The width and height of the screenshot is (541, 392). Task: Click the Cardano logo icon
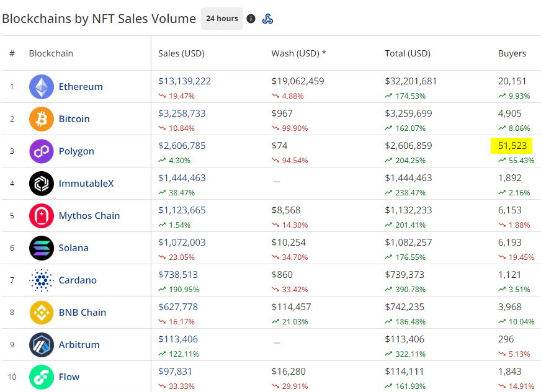[42, 280]
